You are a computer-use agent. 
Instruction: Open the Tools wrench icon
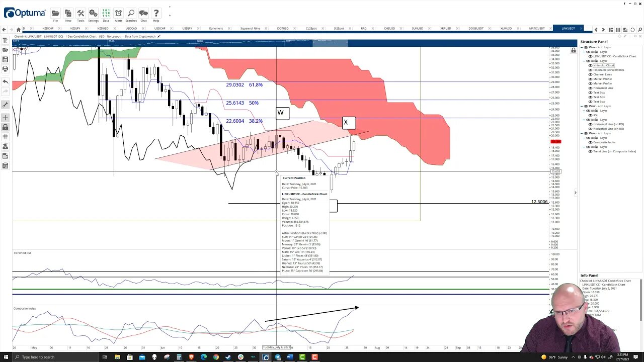(80, 13)
